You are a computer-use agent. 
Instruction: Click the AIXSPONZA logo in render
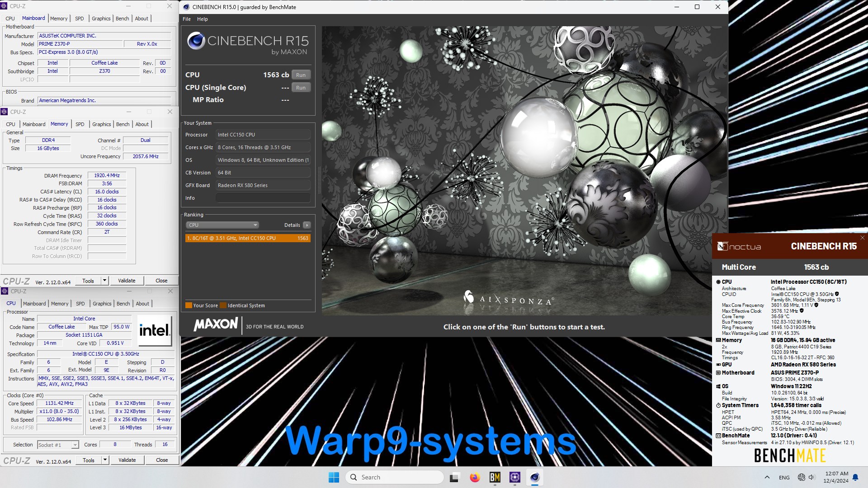pyautogui.click(x=508, y=298)
